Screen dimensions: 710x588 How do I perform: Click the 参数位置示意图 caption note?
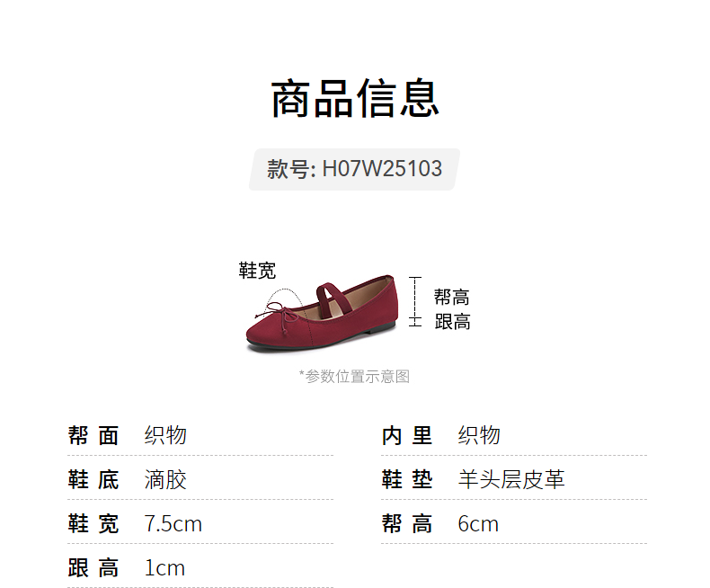[x=354, y=376]
